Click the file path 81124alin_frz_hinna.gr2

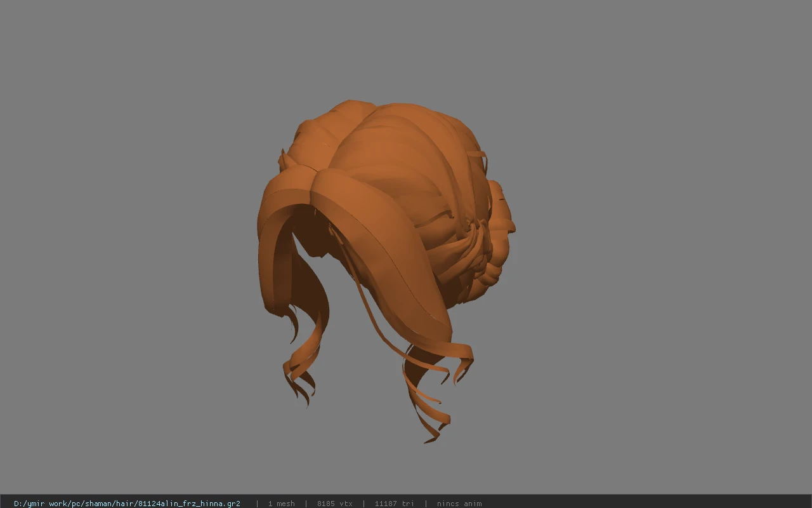127,504
